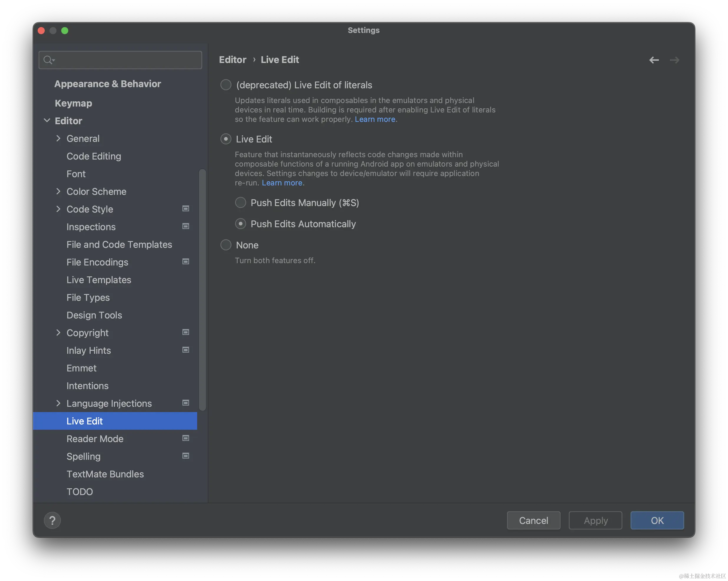
Task: Click project-level icon next to Inspections
Action: tap(185, 226)
